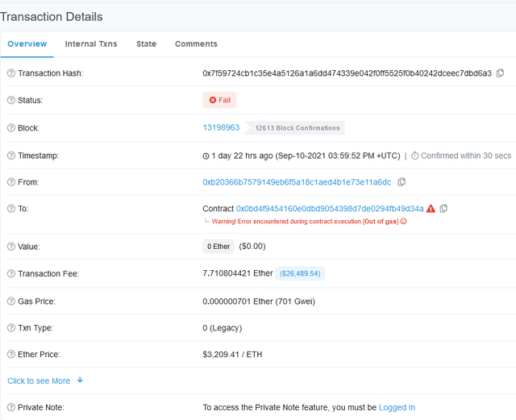Open the From address 0xb20366b link
This screenshot has width=516, height=420.
point(297,182)
